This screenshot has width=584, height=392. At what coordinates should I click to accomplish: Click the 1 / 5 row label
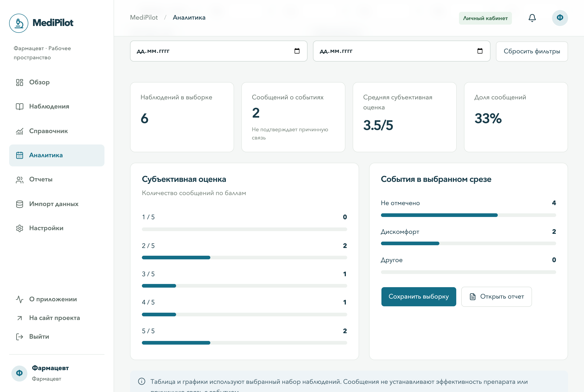[x=148, y=217]
